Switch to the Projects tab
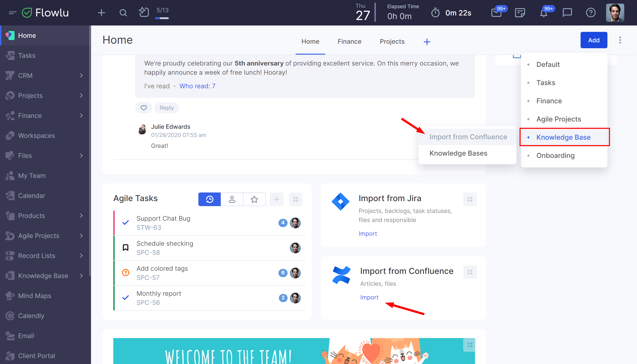 [392, 41]
